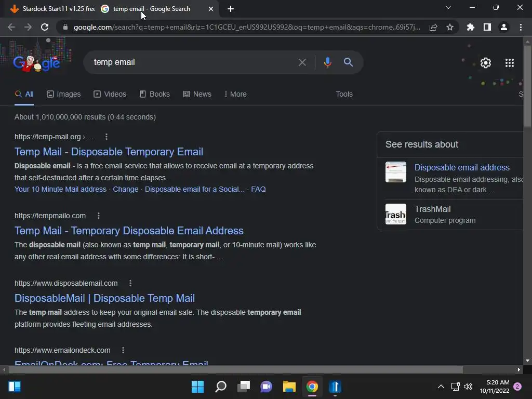Viewport: 532px width, 399px height.
Task: Open Chrome profile avatar
Action: coord(504,27)
